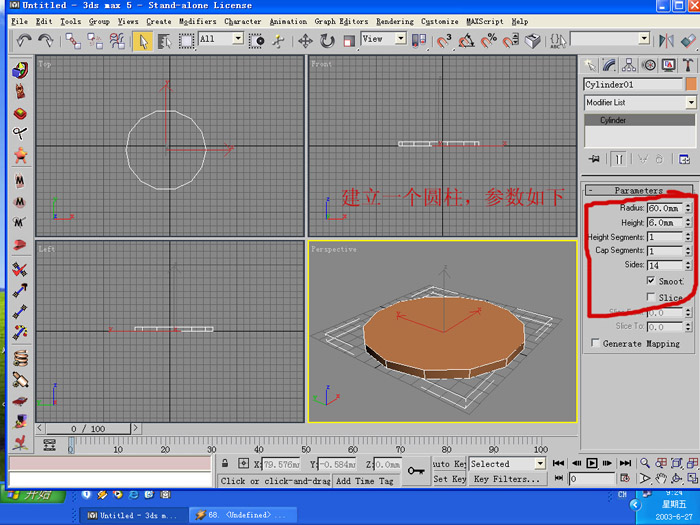Open the Hierarchy panel tab
700x525 pixels.
629,65
